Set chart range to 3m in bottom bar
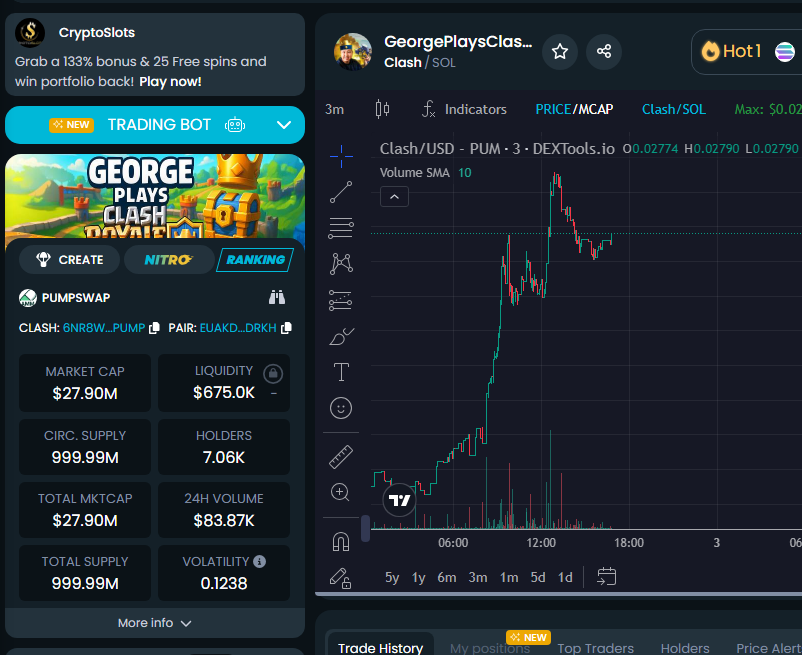802x655 pixels. click(478, 577)
